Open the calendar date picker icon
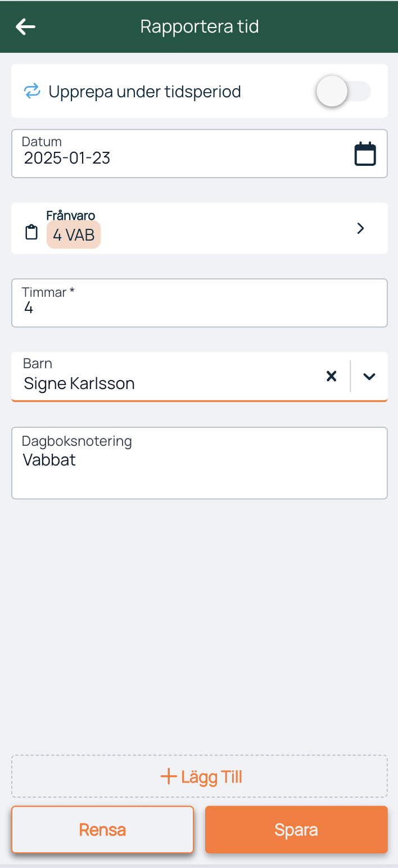 point(365,154)
